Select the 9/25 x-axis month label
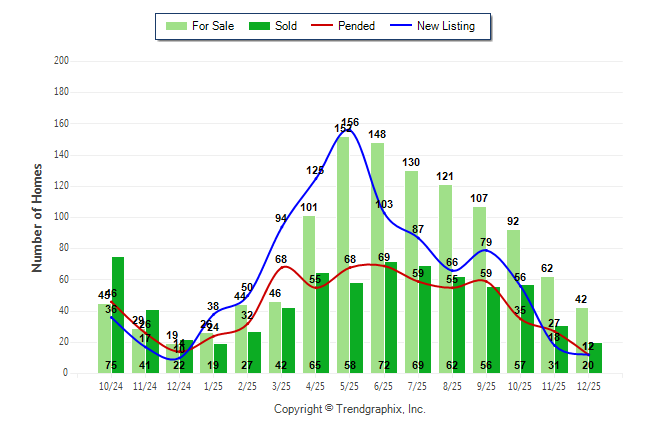Screen dimensions: 646x434 click(486, 385)
